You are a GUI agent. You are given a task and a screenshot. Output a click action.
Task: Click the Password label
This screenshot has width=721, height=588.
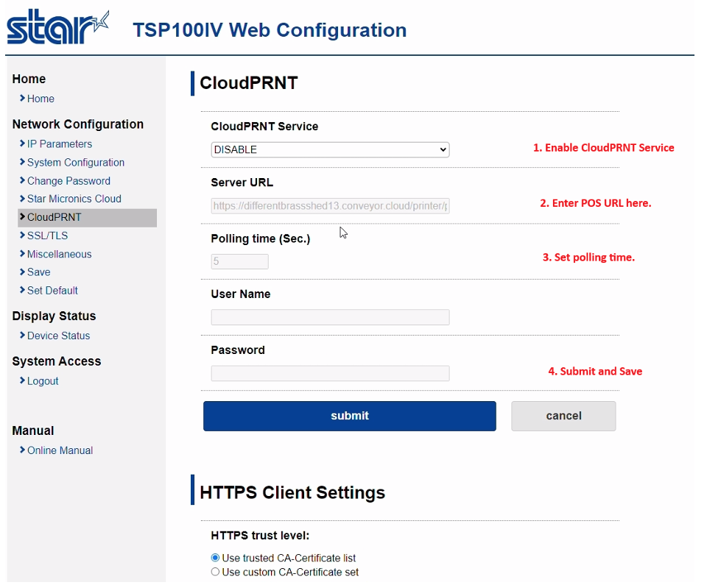(238, 350)
